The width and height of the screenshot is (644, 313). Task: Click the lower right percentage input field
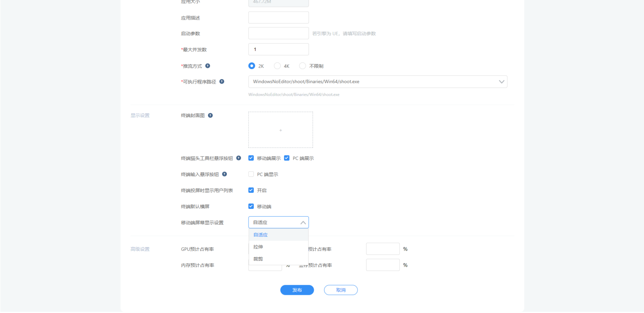pos(383,265)
